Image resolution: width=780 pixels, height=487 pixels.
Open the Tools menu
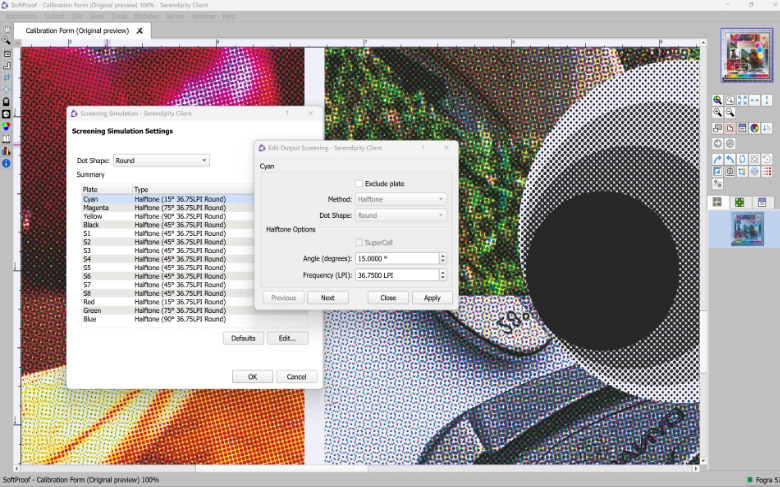(119, 16)
